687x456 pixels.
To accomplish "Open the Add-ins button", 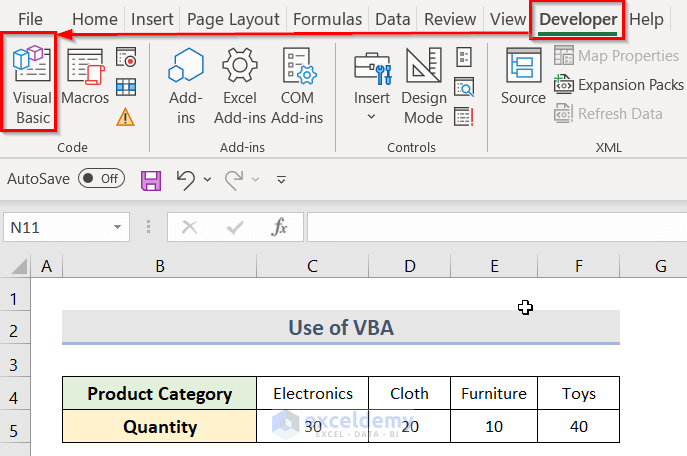I will coord(186,85).
